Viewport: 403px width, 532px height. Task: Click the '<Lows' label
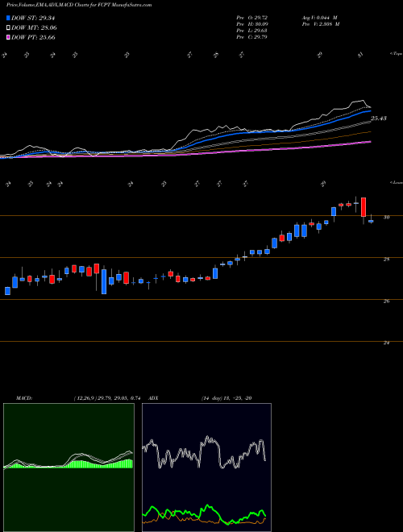click(396, 182)
